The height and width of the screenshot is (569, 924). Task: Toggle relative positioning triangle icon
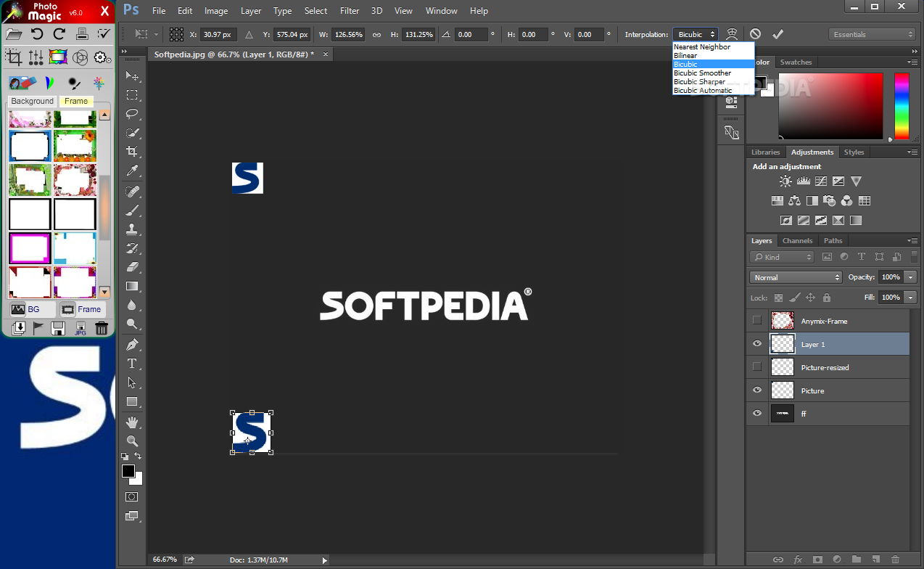249,34
